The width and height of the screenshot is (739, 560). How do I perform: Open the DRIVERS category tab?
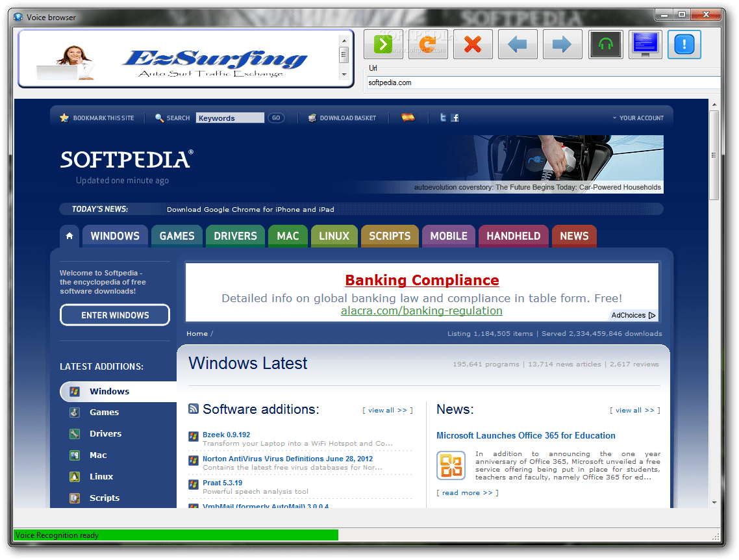235,236
